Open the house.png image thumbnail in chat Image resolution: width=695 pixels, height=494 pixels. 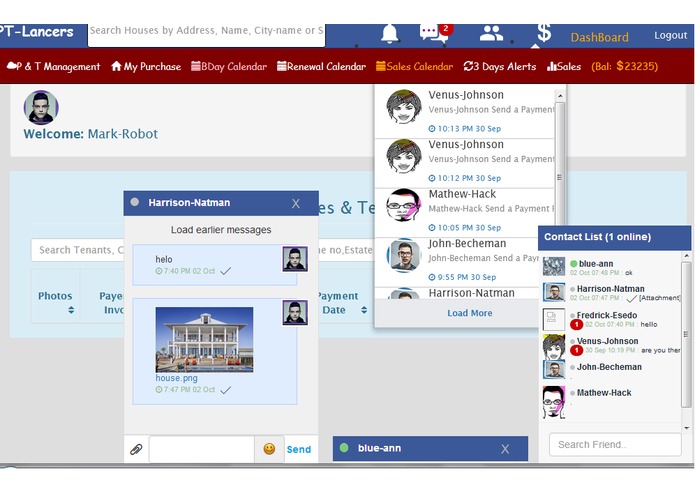(x=204, y=340)
